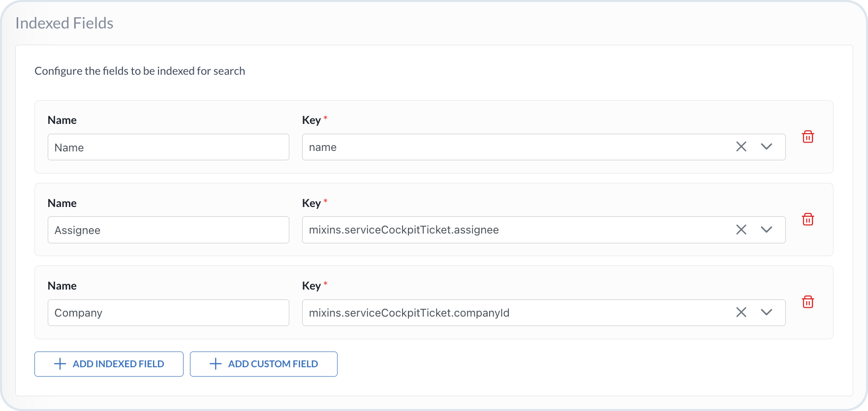Viewport: 868px width, 411px height.
Task: Edit the Name input containing 'Name'
Action: [x=168, y=147]
